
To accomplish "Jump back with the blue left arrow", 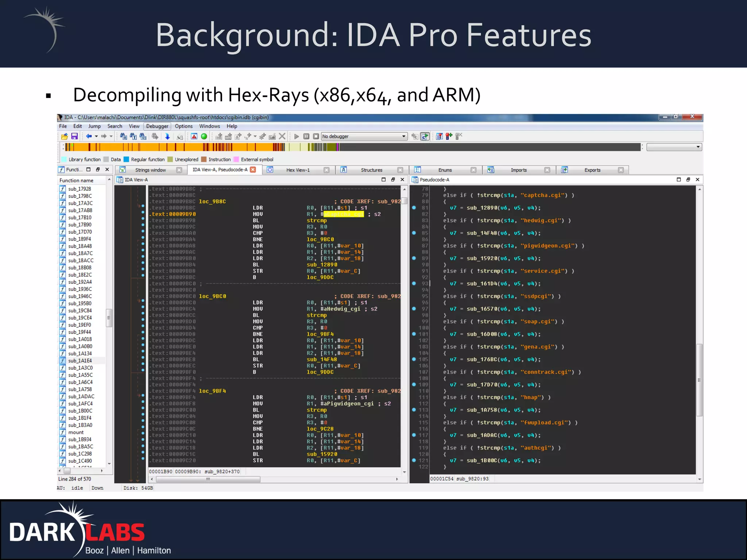I will [89, 136].
